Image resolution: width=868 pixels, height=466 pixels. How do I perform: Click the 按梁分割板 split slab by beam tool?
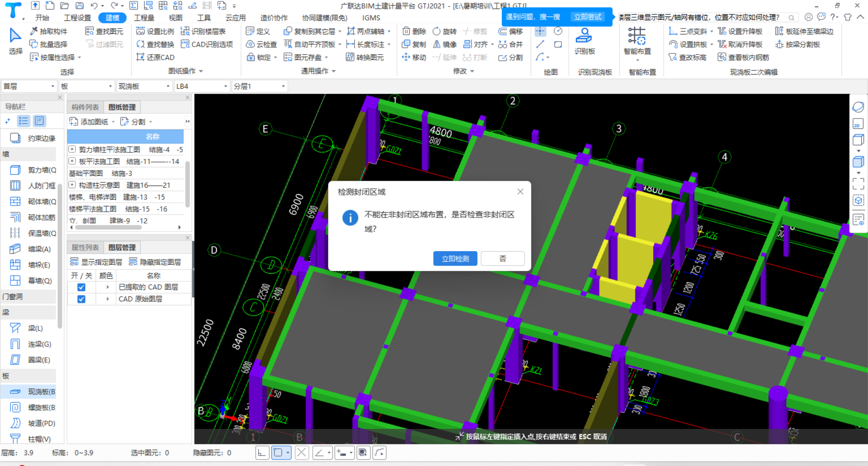tap(797, 44)
